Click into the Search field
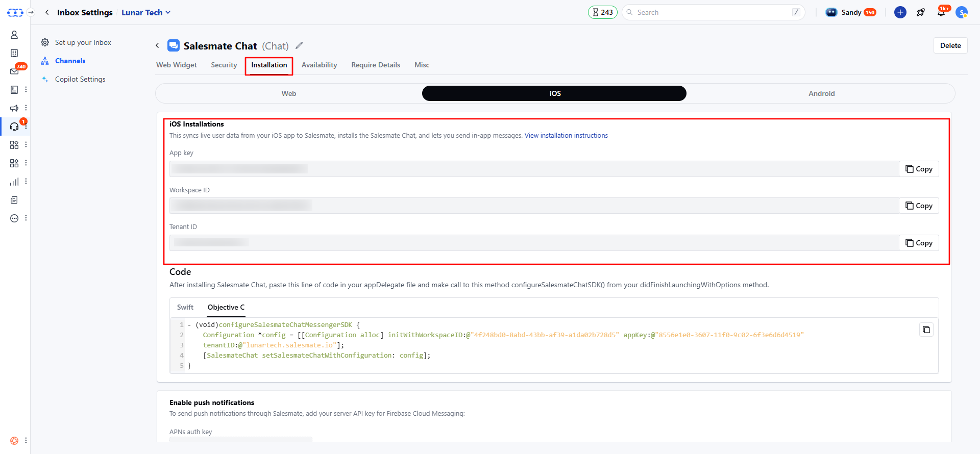This screenshot has width=980, height=454. (x=714, y=12)
